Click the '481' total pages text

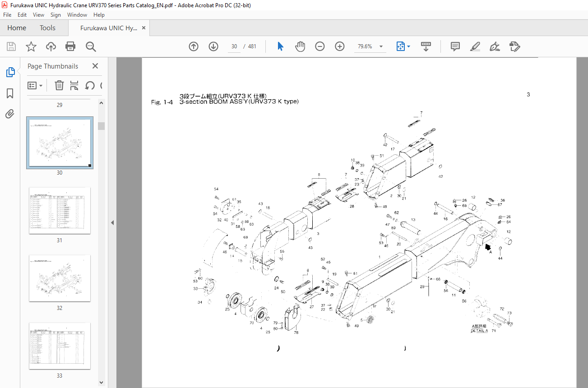tap(252, 46)
